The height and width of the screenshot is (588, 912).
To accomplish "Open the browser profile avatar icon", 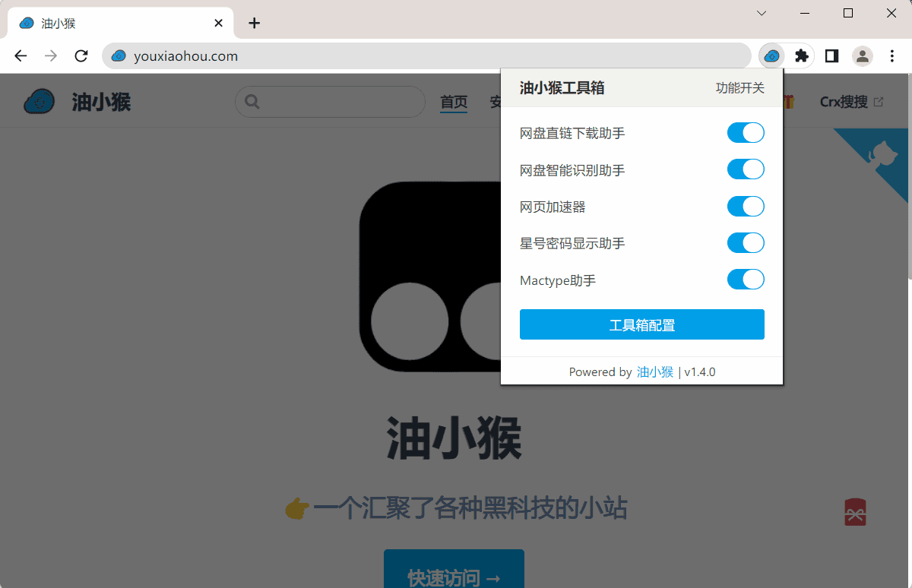I will coord(862,55).
